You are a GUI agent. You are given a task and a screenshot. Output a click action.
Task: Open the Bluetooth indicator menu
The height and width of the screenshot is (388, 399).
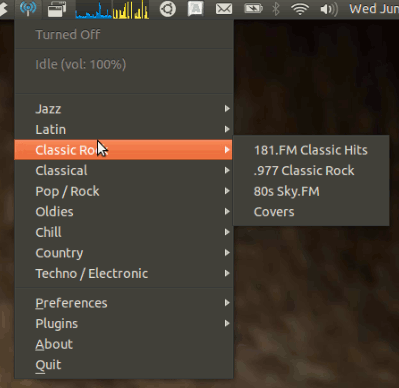(x=276, y=9)
